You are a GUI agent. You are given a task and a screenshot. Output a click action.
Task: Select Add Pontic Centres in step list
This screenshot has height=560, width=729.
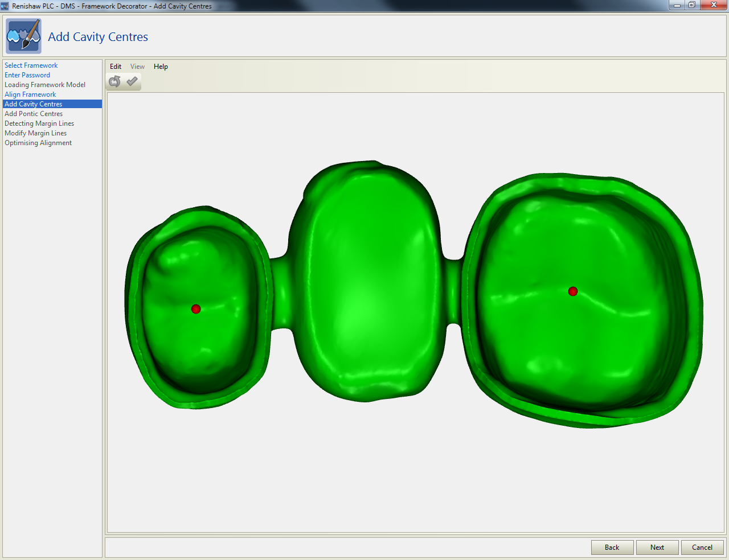click(34, 114)
